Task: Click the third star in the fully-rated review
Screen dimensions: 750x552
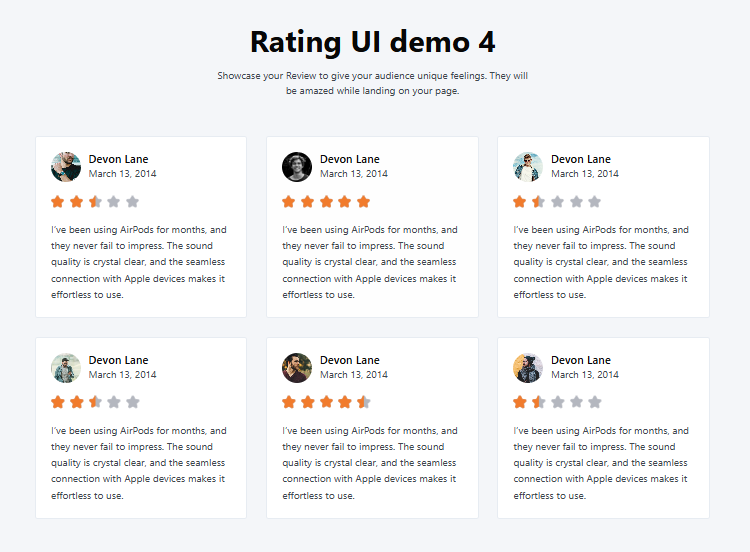Action: tap(326, 201)
